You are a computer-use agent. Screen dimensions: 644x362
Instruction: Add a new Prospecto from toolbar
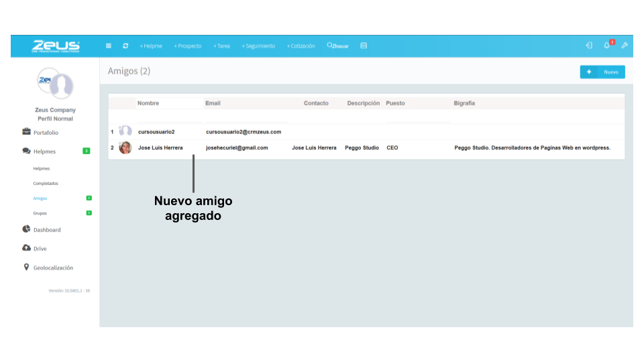(188, 46)
